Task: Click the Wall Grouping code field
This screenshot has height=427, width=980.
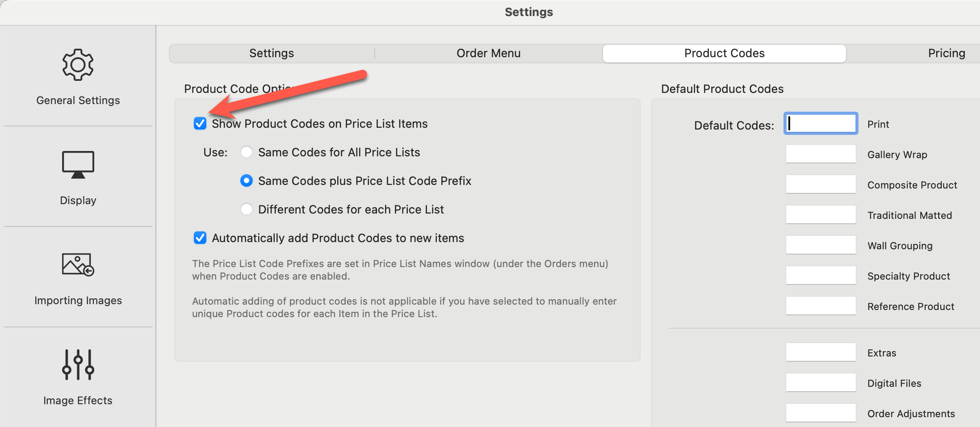Action: pos(821,245)
